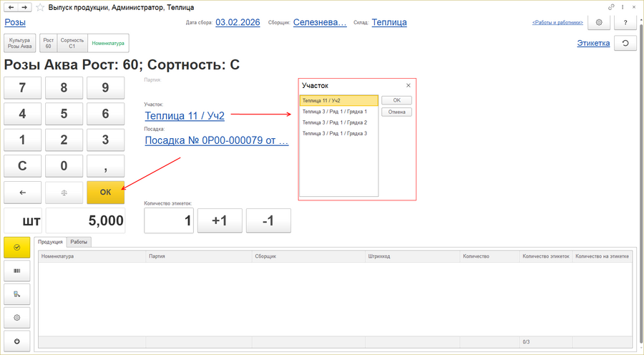Image resolution: width=644 pixels, height=355 pixels.
Task: Tap keypad C clear button
Action: pyautogui.click(x=23, y=166)
